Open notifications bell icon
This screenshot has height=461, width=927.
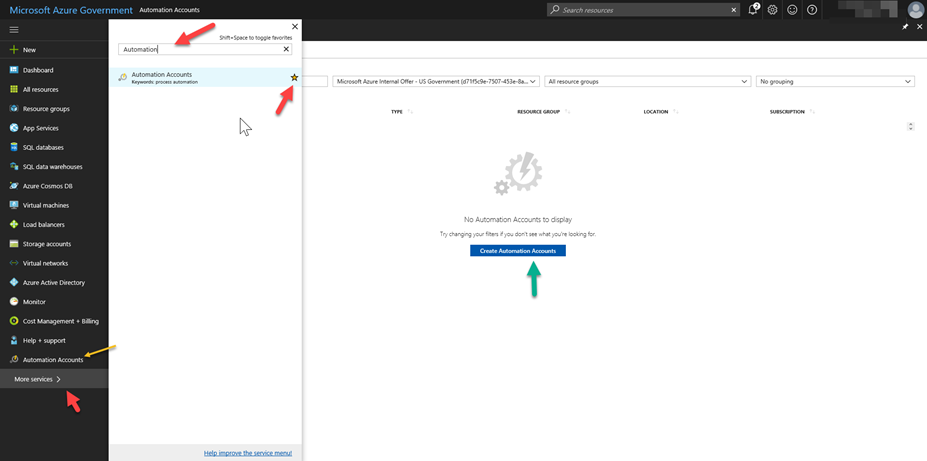click(x=753, y=9)
